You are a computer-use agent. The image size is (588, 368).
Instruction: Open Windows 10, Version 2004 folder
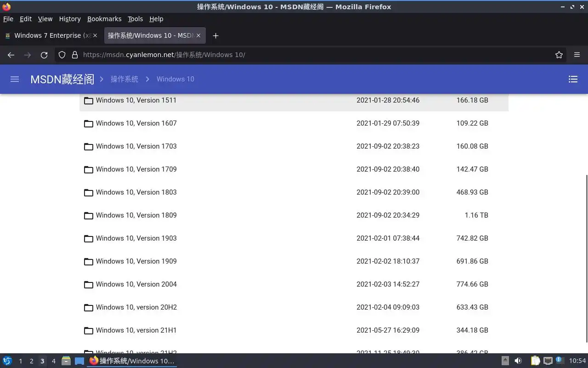click(x=136, y=284)
